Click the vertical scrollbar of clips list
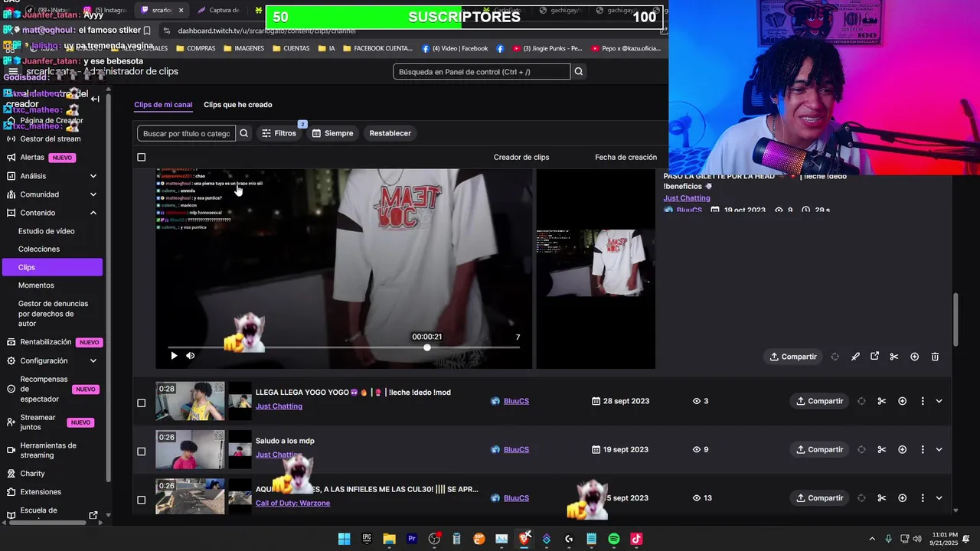Screen dimensions: 980x551 [955, 320]
